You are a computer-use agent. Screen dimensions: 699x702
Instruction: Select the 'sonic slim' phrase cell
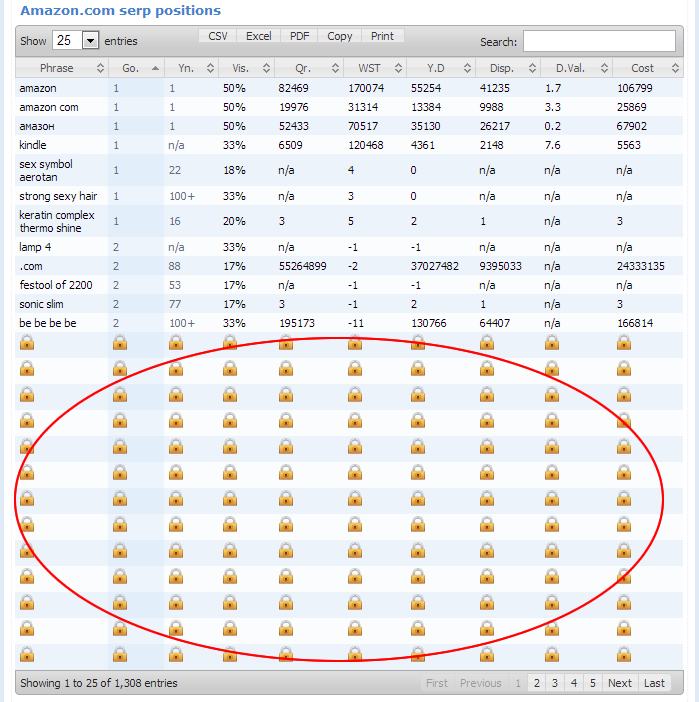tap(62, 304)
